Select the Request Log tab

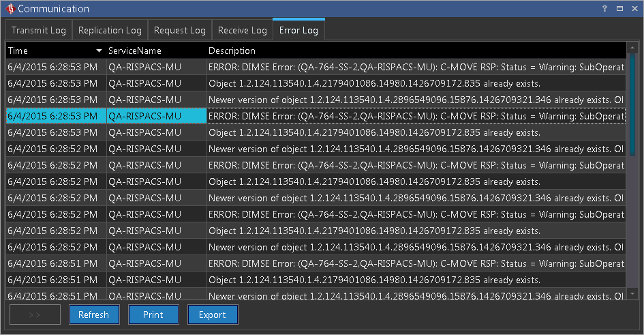179,31
